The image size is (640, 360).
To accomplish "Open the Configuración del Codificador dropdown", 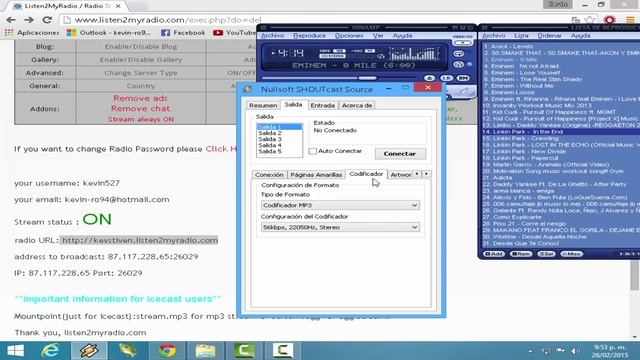I will point(340,227).
